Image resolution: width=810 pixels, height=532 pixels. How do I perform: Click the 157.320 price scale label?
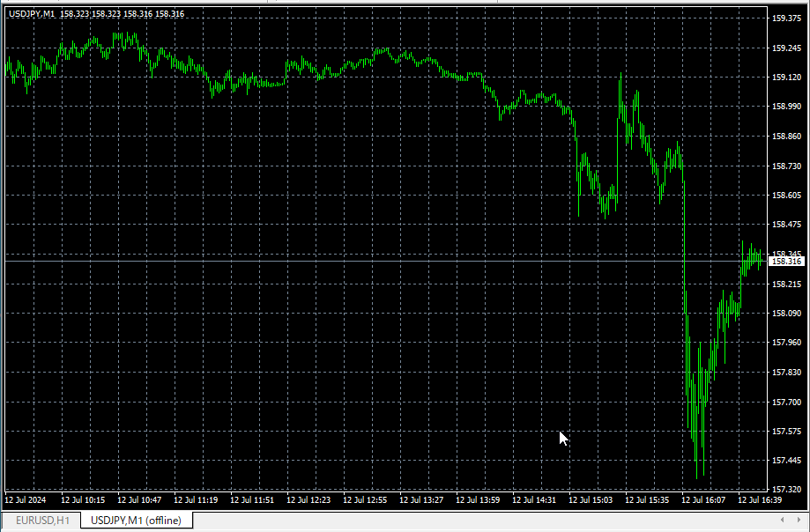click(786, 490)
